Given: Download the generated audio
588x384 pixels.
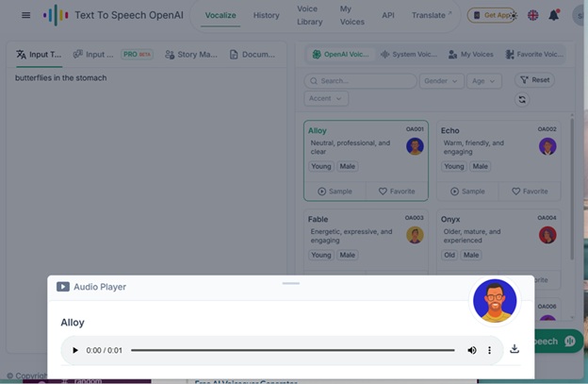Looking at the screenshot, I should (514, 349).
